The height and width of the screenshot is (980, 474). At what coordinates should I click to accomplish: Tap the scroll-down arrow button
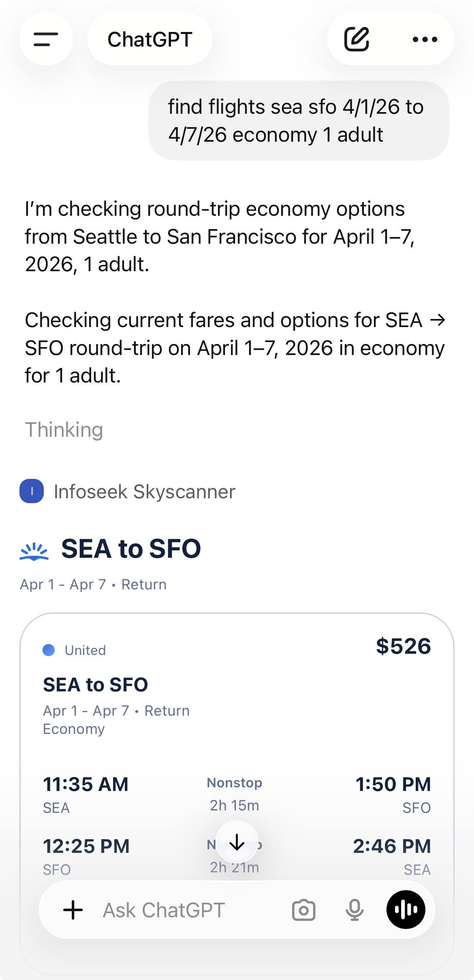point(237,842)
